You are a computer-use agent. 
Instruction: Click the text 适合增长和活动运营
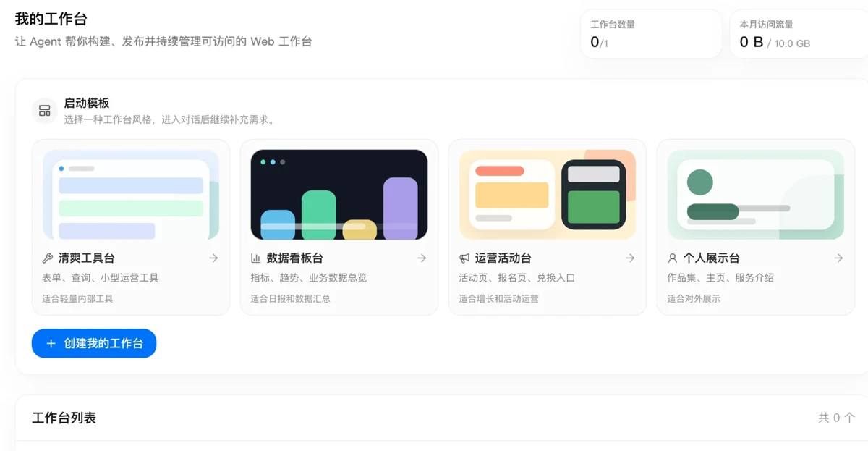click(499, 298)
